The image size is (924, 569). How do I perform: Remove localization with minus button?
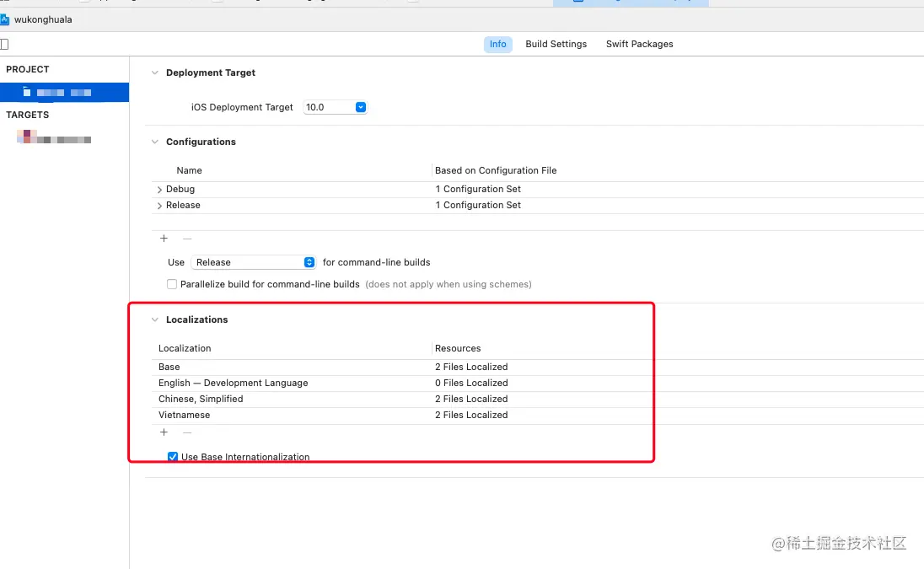pos(187,432)
